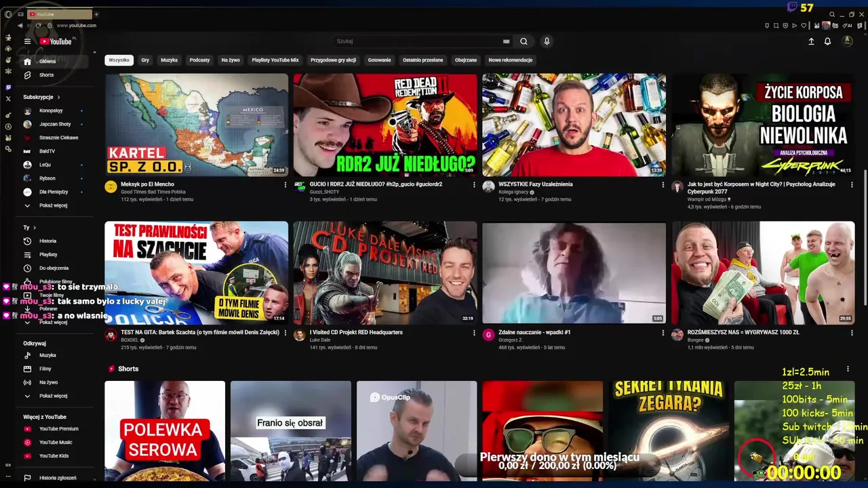Screen dimensions: 868x488
Task: Select the Gotowanie filter chip
Action: [380, 60]
